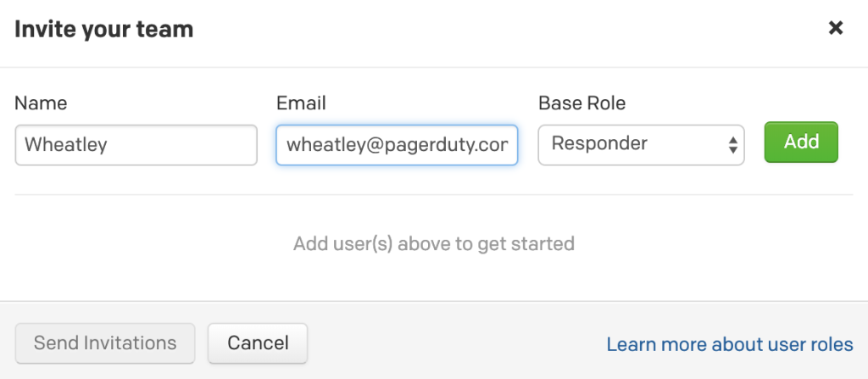Click the "Name" field label
868x379 pixels.
[41, 103]
